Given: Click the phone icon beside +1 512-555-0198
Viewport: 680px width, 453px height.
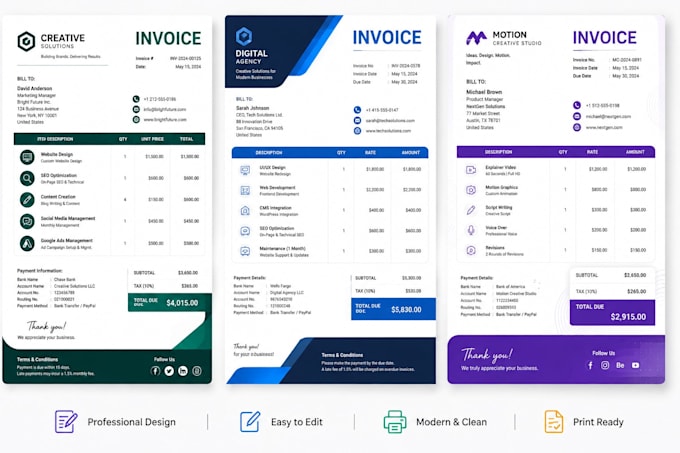Looking at the screenshot, I should coord(577,105).
